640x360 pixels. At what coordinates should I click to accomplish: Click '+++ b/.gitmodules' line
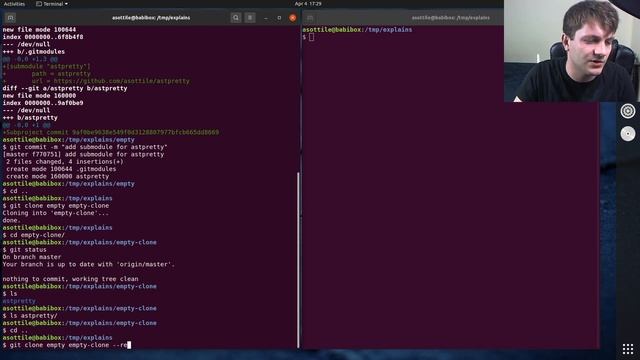[33, 52]
